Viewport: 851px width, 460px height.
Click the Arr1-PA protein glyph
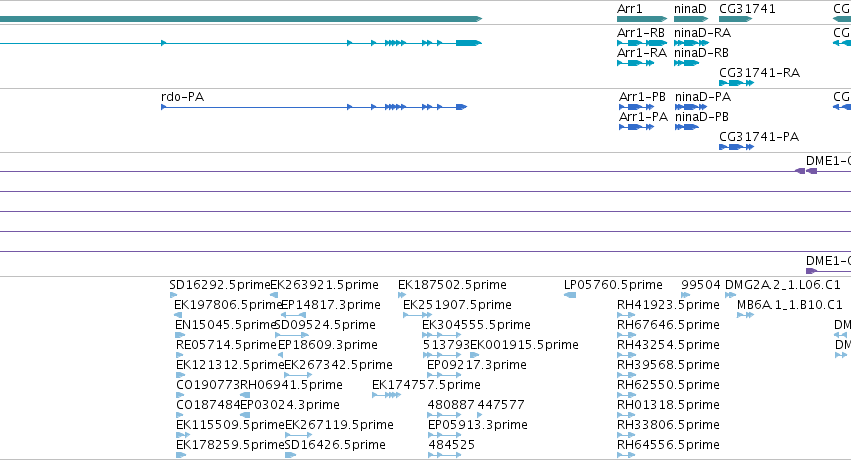[x=637, y=127]
